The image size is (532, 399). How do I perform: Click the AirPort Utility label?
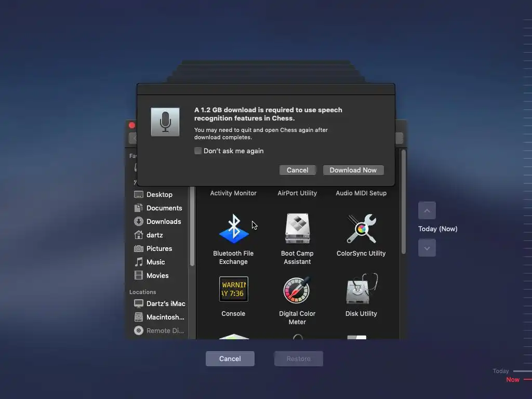(x=297, y=193)
